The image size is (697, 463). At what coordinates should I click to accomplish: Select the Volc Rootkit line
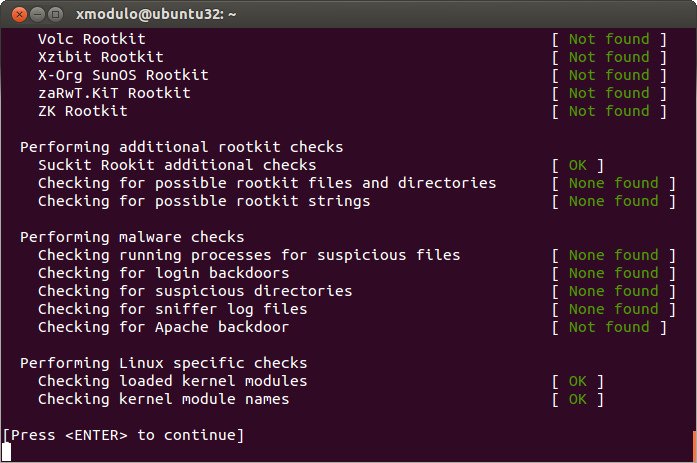click(x=91, y=39)
